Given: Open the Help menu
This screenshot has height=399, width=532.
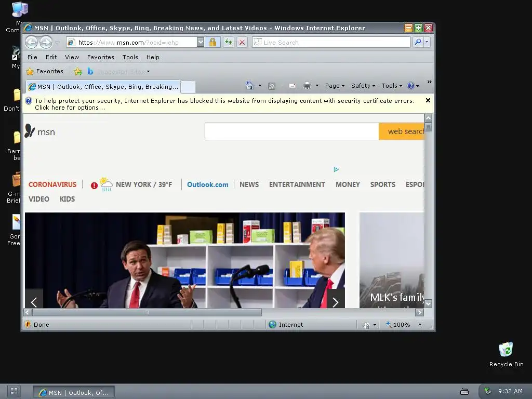Looking at the screenshot, I should [153, 57].
